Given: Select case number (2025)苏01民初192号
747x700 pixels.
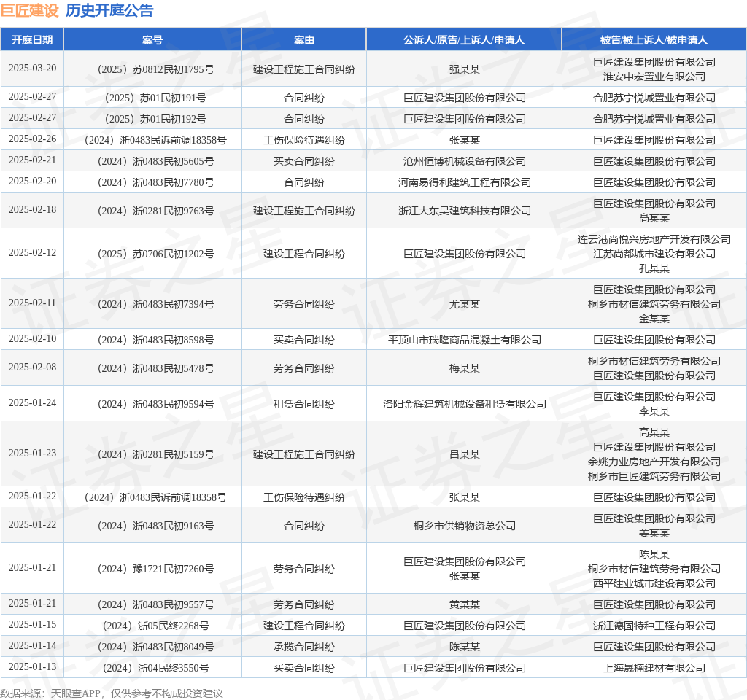Looking at the screenshot, I should pyautogui.click(x=156, y=119).
